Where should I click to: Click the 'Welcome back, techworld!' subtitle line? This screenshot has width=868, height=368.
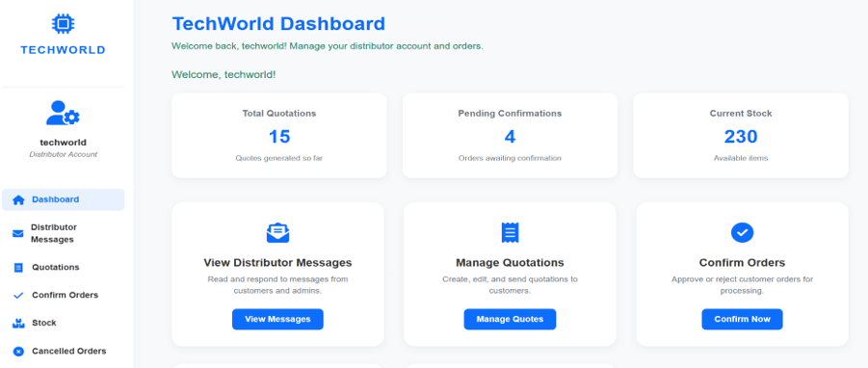[328, 46]
